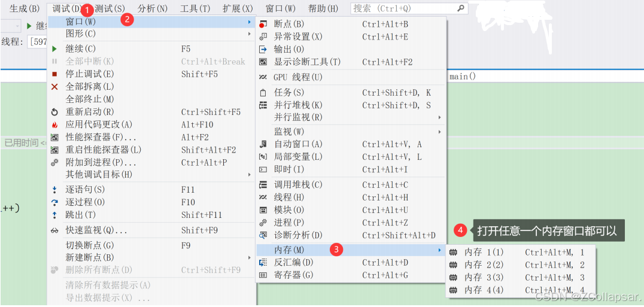
Task: Open the 扩展(X) menu
Action: (x=238, y=8)
